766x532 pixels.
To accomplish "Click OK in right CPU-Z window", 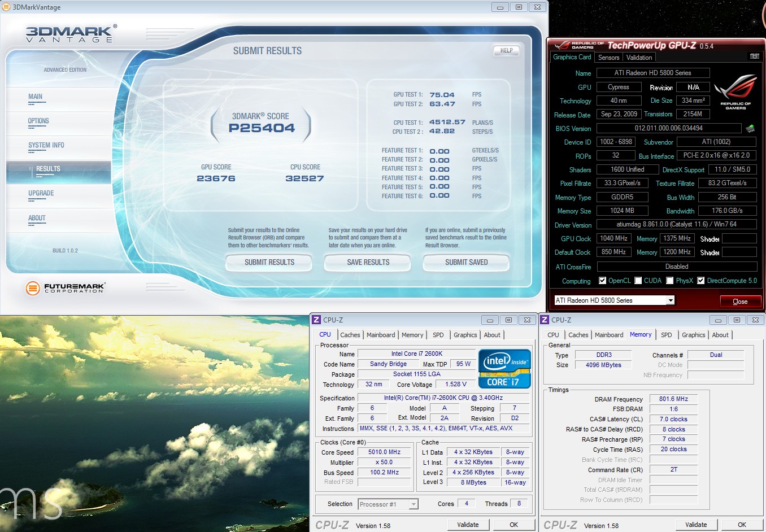I will click(742, 525).
